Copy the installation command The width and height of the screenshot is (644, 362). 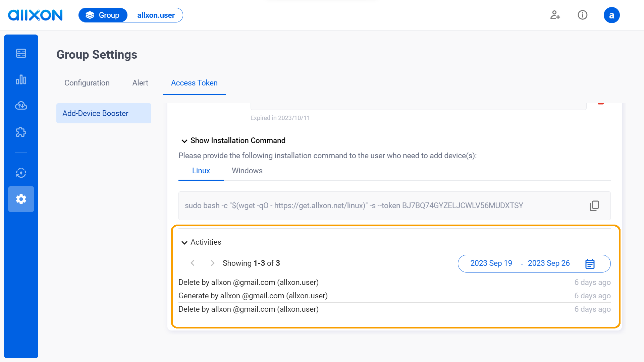[x=594, y=205]
